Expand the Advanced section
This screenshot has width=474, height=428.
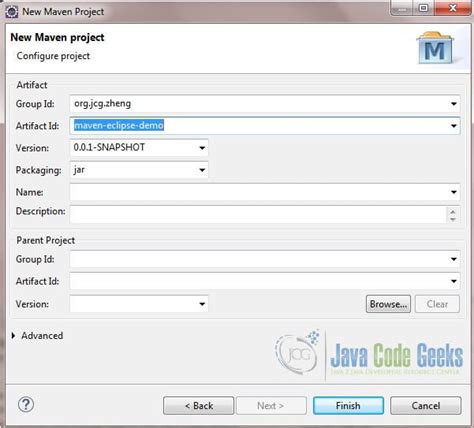pos(14,335)
